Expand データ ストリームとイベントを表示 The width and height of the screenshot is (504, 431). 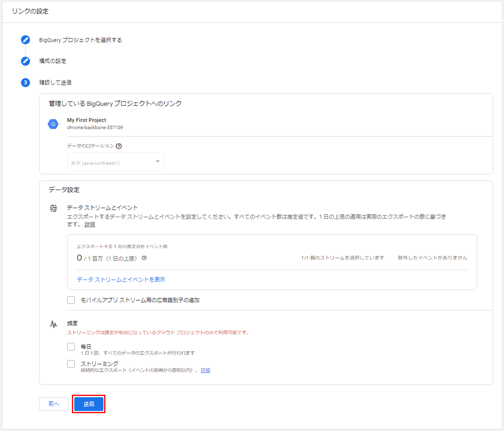point(121,279)
